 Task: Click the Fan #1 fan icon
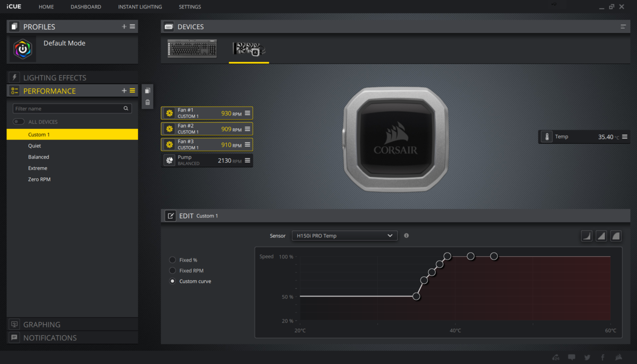[x=169, y=113]
